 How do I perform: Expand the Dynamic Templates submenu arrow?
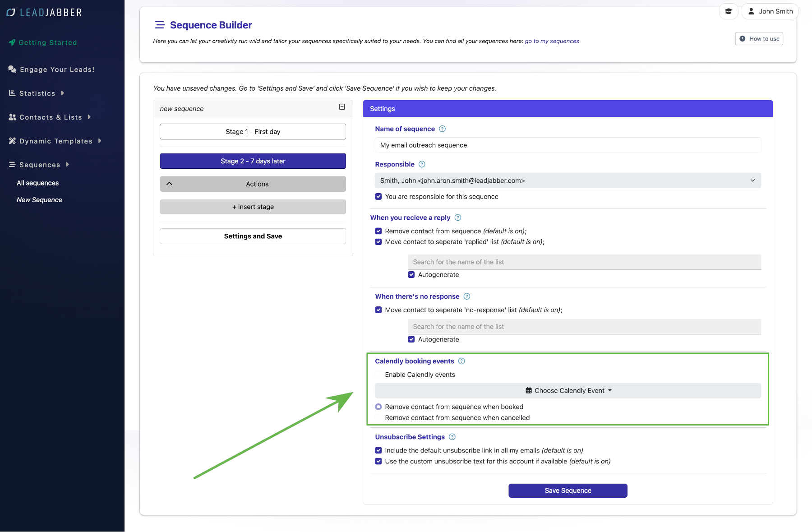pyautogui.click(x=100, y=141)
